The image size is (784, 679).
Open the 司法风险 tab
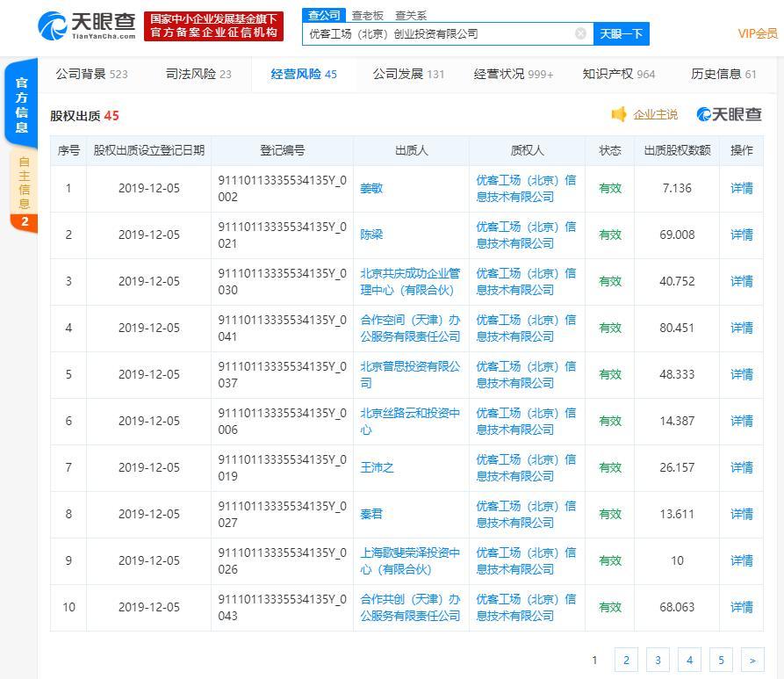[198, 74]
